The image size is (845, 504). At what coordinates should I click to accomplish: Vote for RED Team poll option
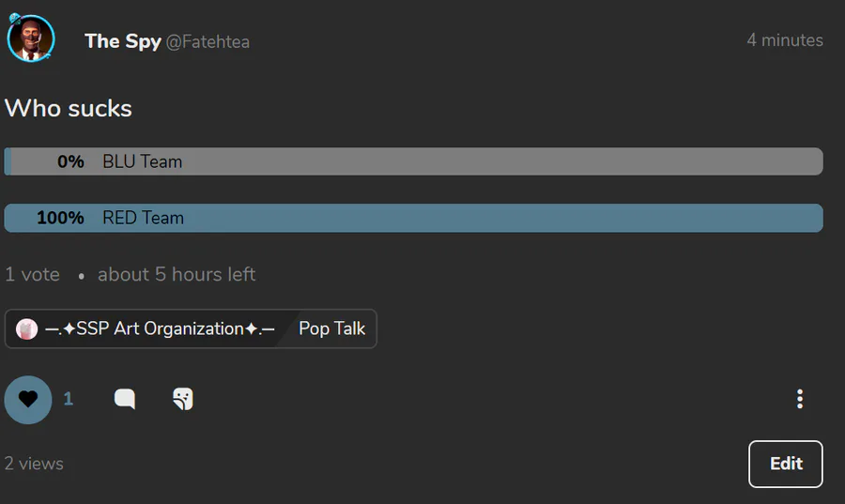point(413,218)
